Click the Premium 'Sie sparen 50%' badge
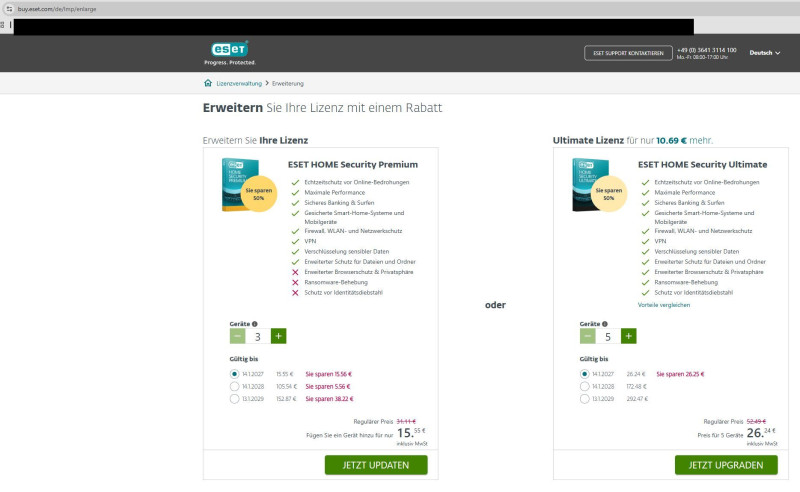Image resolution: width=800 pixels, height=492 pixels. coord(259,194)
